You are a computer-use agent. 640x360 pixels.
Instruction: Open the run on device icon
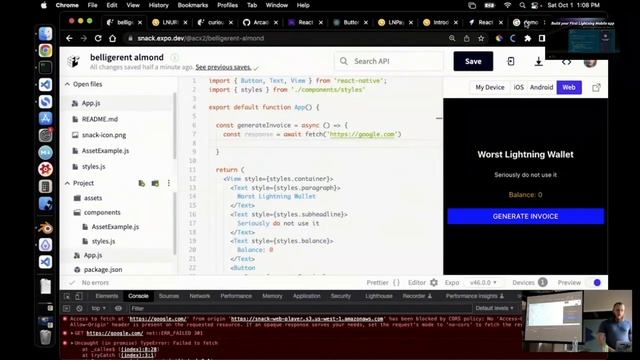click(511, 61)
